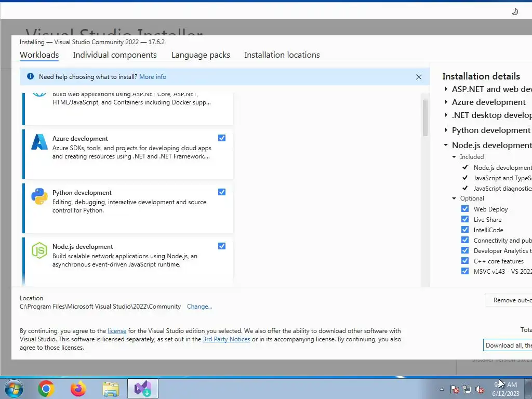532x399 pixels.
Task: Switch to the Installation locations tab
Action: 282,55
